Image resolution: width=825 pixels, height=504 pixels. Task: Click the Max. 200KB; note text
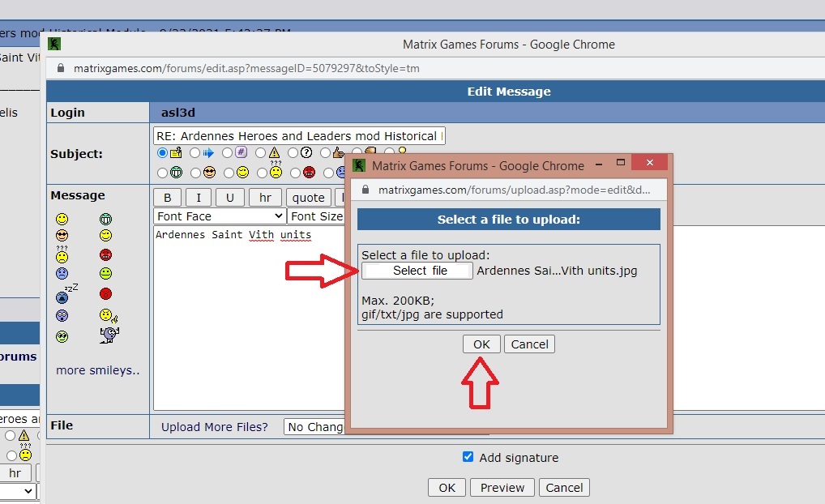point(398,301)
